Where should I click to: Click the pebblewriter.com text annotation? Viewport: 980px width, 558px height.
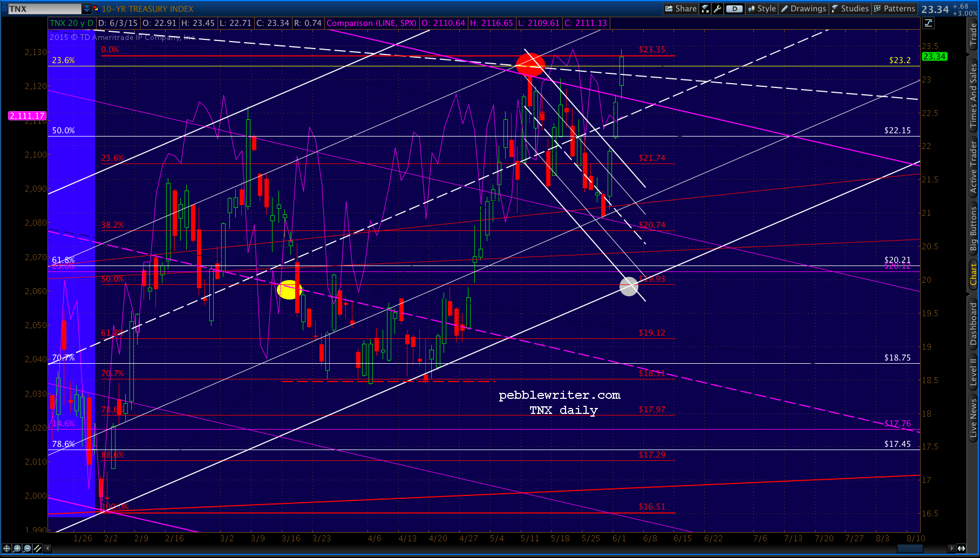560,396
